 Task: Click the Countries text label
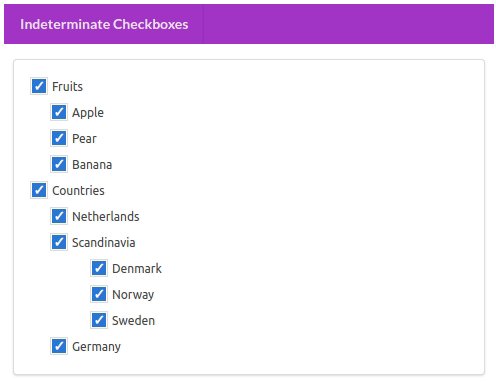pos(78,191)
